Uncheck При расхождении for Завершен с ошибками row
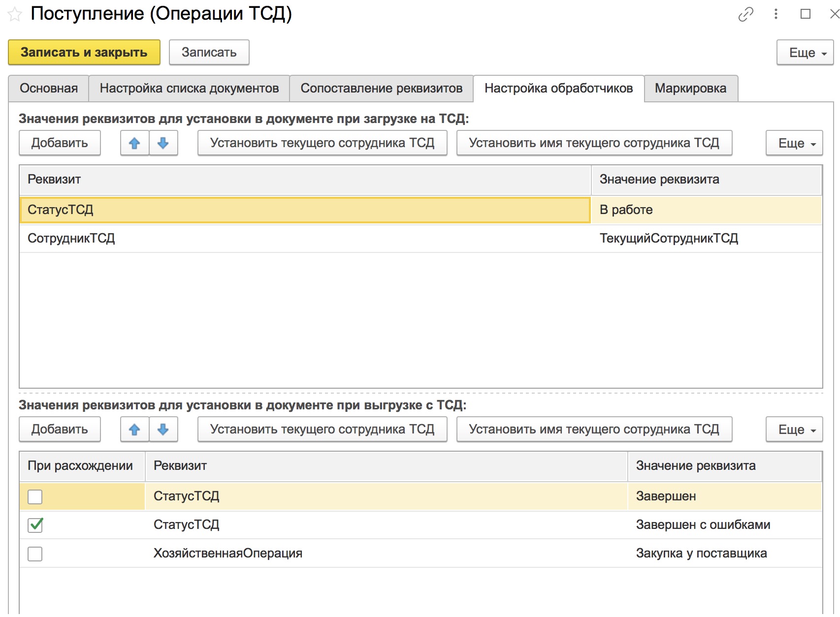 (35, 525)
